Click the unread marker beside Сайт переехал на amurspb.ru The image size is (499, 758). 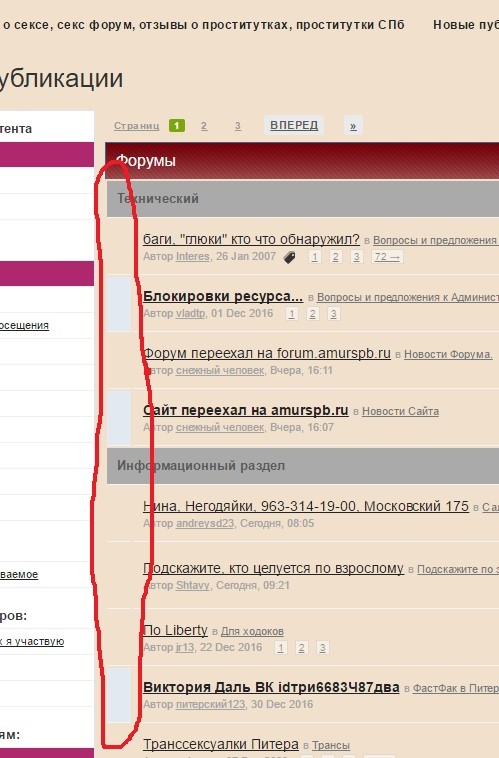click(119, 418)
